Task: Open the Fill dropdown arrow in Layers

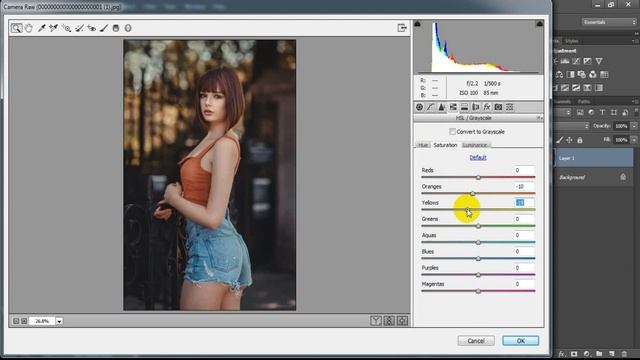Action: pos(634,140)
